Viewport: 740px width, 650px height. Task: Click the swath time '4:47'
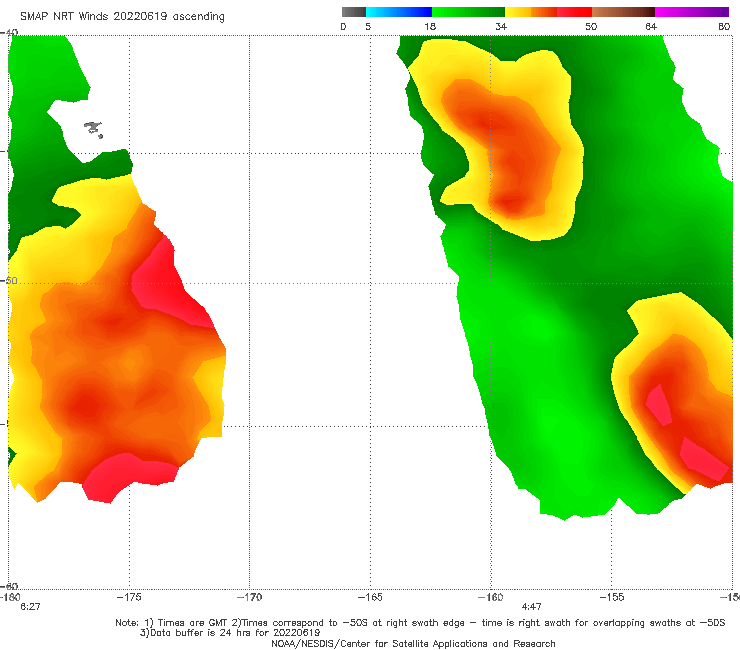531,607
